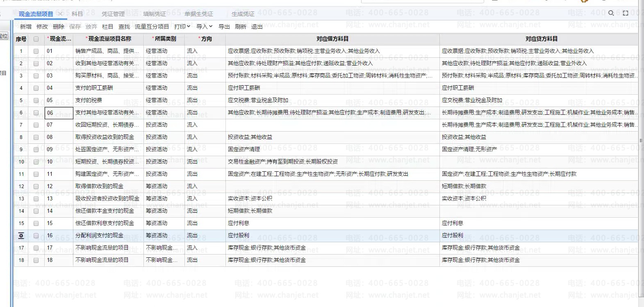The height and width of the screenshot is (307, 644).
Task: Select the checkbox for row 04
Action: (x=36, y=88)
